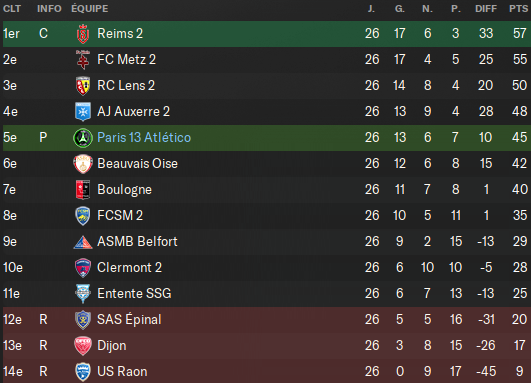Viewport: 531px width, 383px height.
Task: Click the ÉQUIPE column header
Action: tap(90, 8)
